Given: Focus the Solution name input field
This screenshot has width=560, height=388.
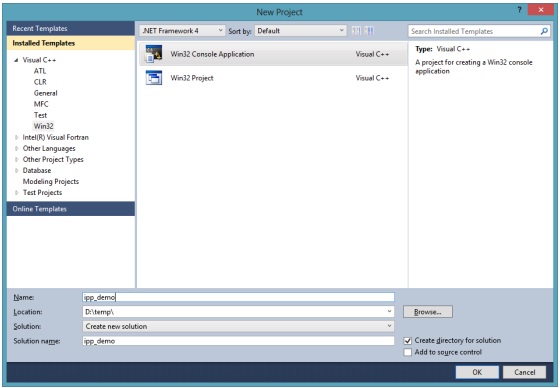Looking at the screenshot, I should (238, 341).
